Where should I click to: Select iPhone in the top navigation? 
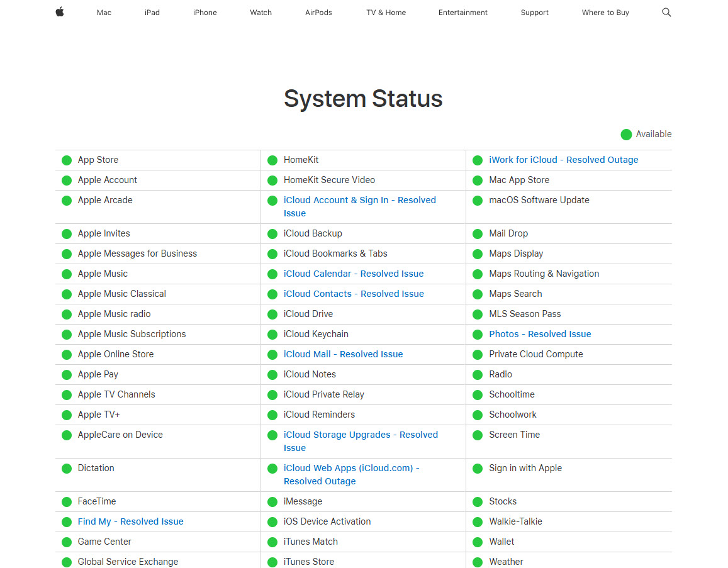click(204, 13)
